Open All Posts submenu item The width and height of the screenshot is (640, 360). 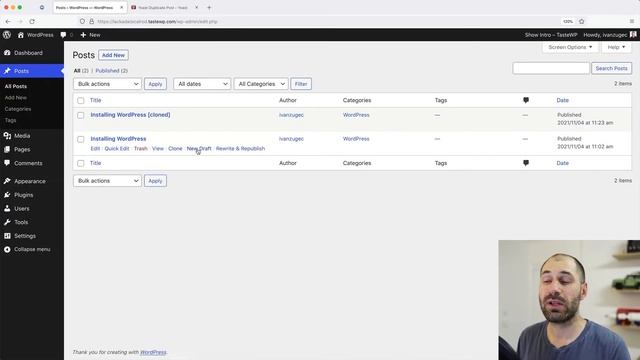(16, 86)
